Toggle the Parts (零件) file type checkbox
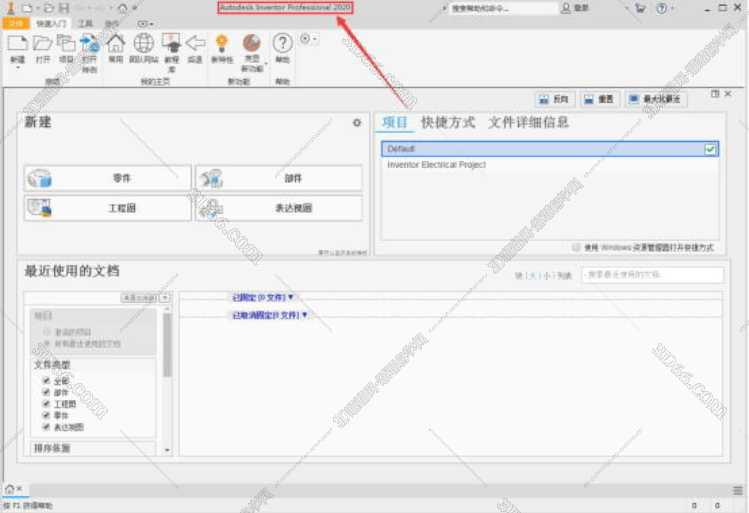 (x=46, y=415)
